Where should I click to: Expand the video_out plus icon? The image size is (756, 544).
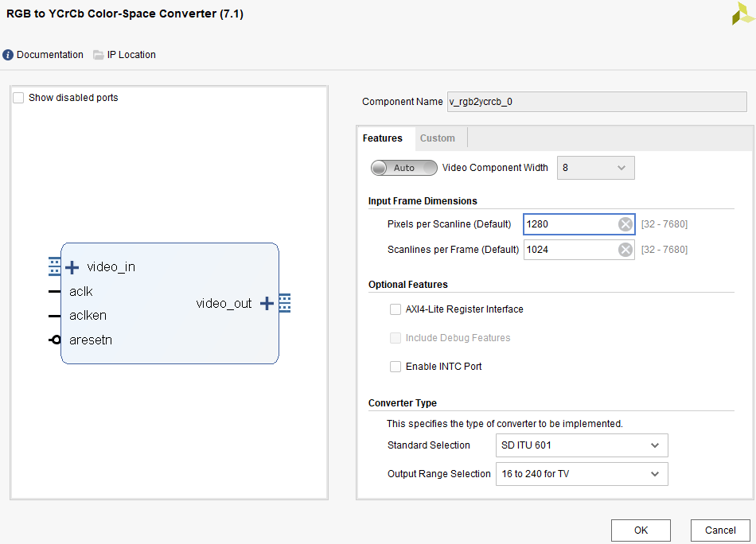(267, 303)
